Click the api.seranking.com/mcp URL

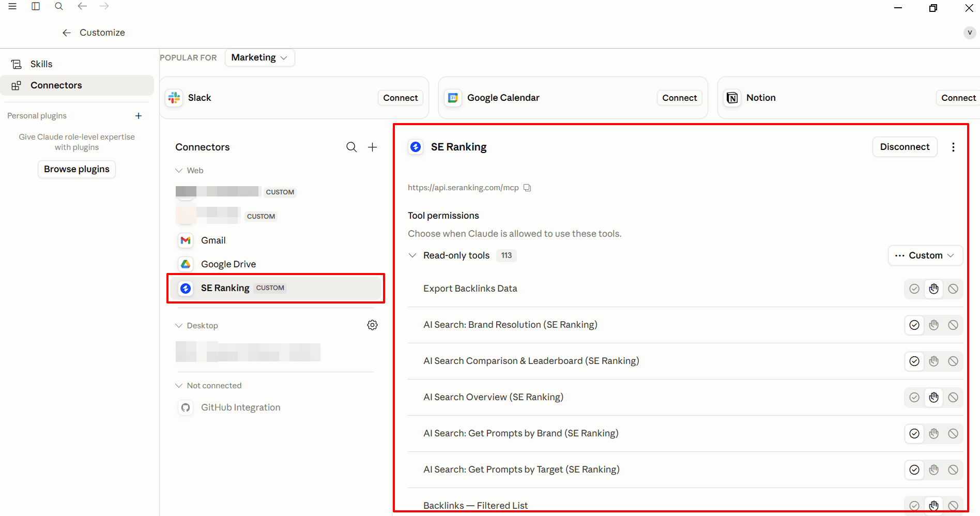tap(463, 188)
